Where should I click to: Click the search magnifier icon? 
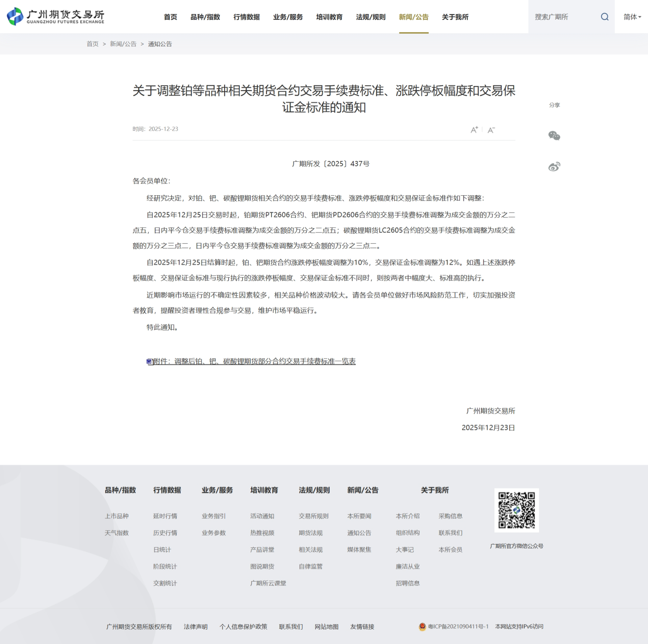[x=604, y=17]
